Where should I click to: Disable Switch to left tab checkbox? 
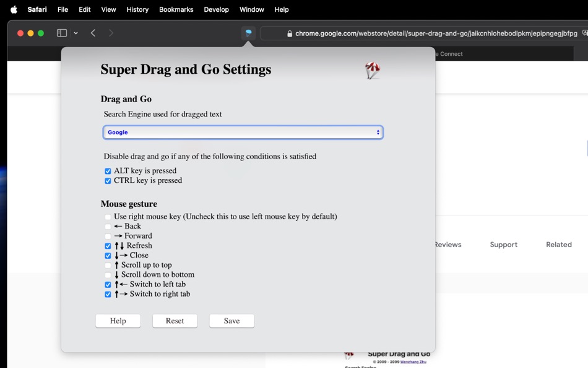pyautogui.click(x=108, y=284)
